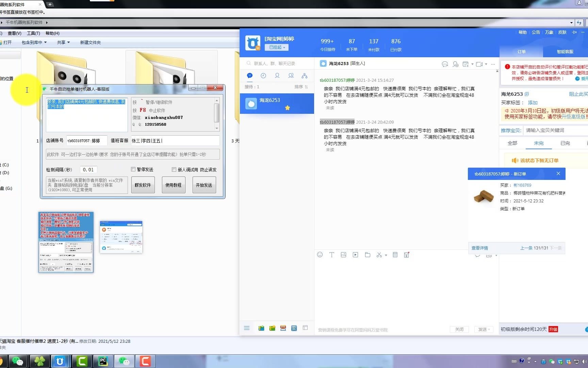This screenshot has height=368, width=588.
Task: Insert a picture via chat toolbar
Action: click(343, 255)
